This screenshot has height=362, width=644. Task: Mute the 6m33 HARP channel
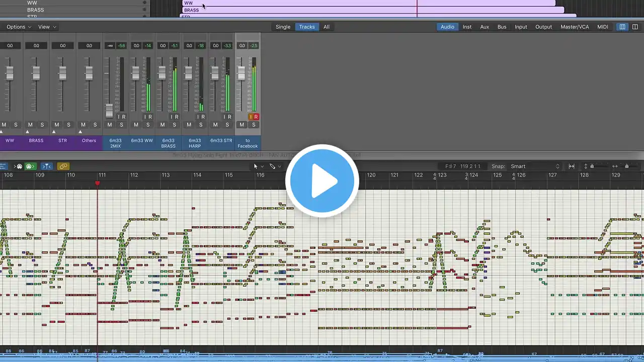[x=189, y=125]
